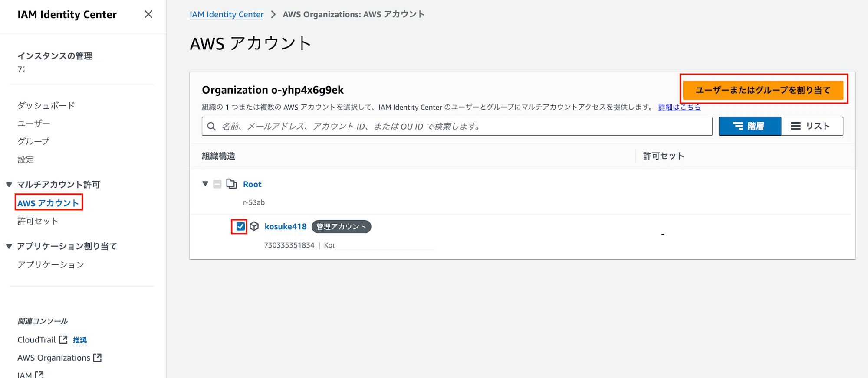This screenshot has height=378, width=868.
Task: Collapse マルチアカウント許可 section
Action: point(9,185)
